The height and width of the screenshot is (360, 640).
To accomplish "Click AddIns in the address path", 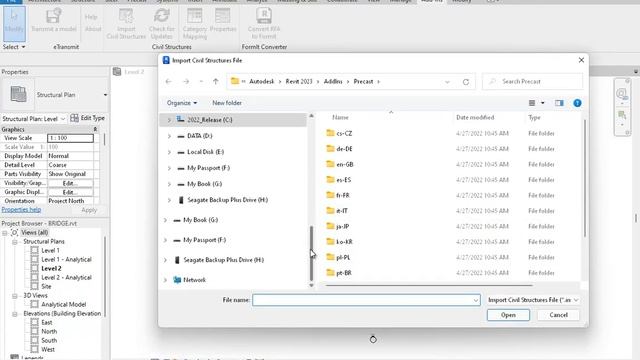I will (x=333, y=82).
